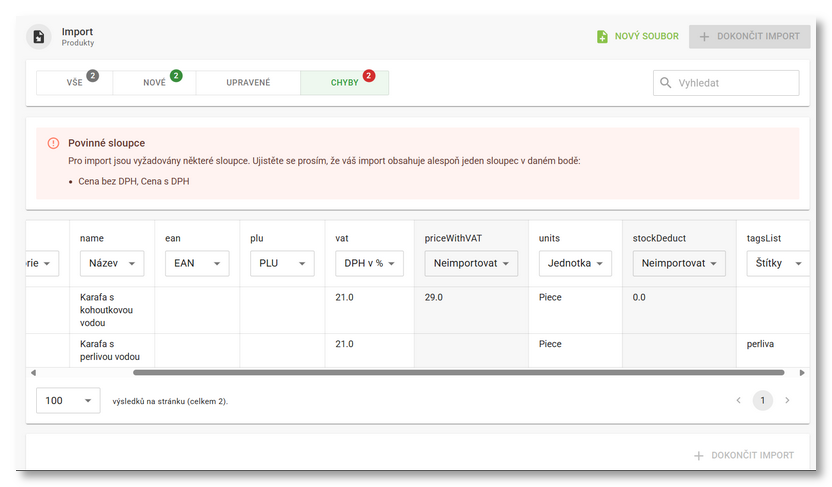Open the Jednotka units dropdown

575,264
